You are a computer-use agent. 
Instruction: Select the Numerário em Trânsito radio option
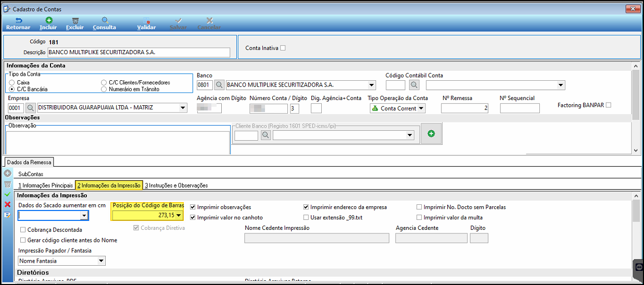[104, 89]
